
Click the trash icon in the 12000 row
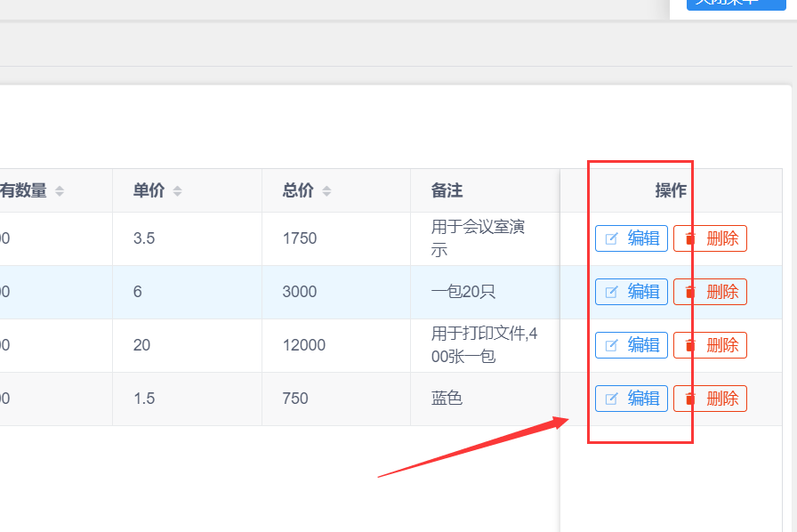(689, 345)
